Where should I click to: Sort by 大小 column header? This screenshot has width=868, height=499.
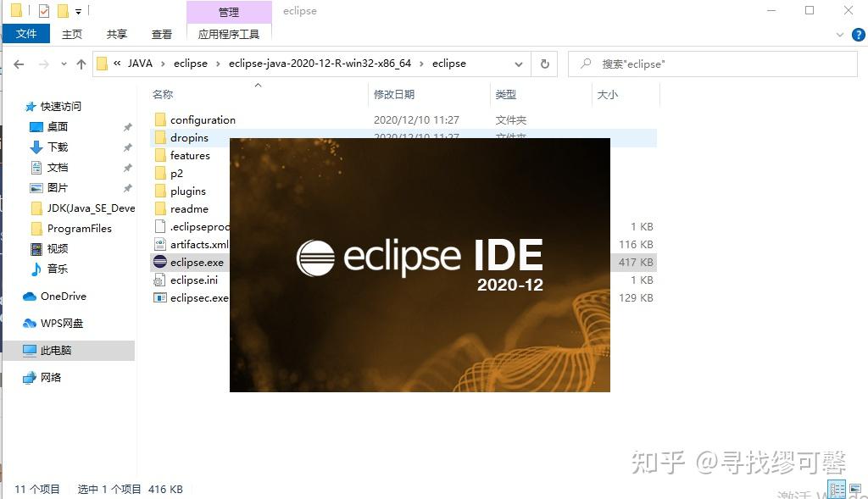pyautogui.click(x=608, y=95)
